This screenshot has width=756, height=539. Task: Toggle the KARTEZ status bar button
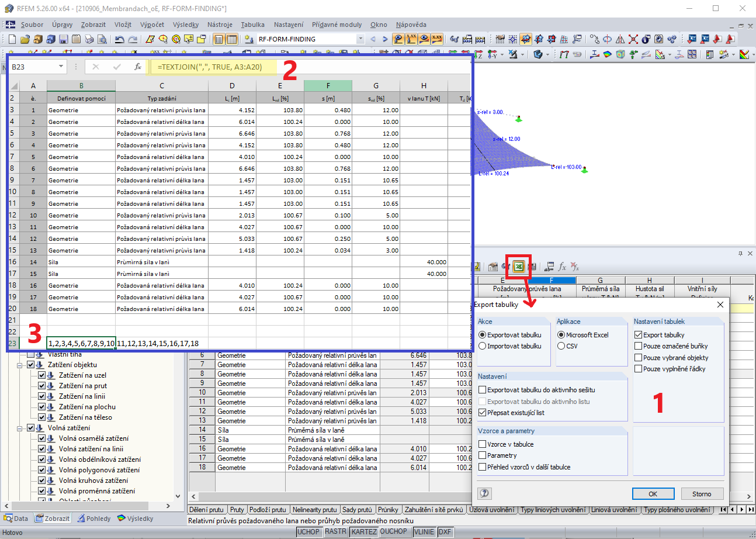[x=363, y=532]
